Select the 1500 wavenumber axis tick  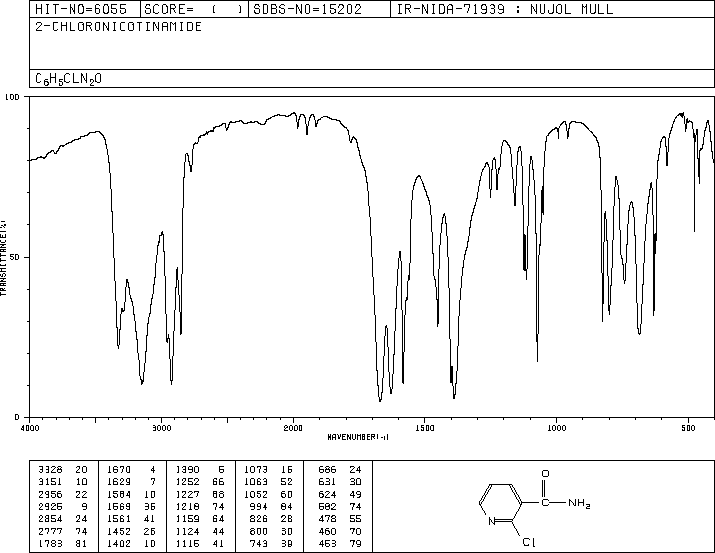pyautogui.click(x=424, y=427)
